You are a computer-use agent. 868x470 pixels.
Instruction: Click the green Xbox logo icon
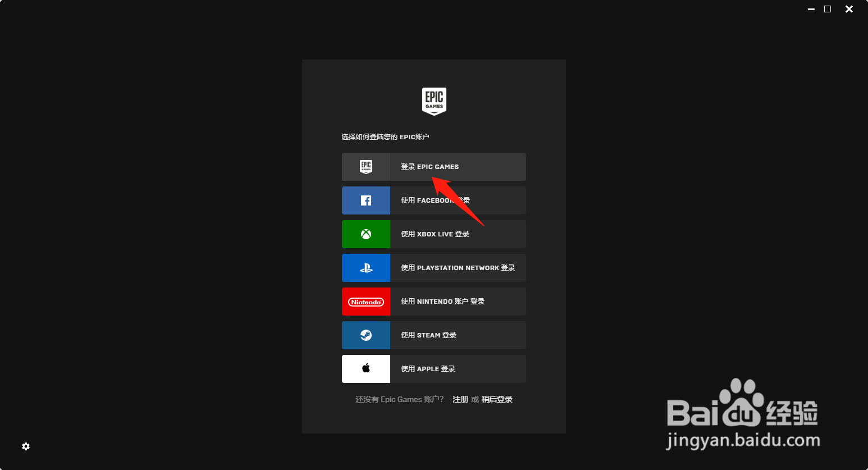click(366, 234)
